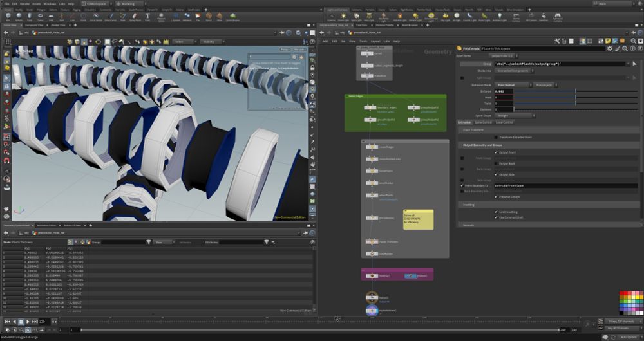The height and width of the screenshot is (341, 644).
Task: Click Front Boundary Group name field
Action: (x=565, y=185)
